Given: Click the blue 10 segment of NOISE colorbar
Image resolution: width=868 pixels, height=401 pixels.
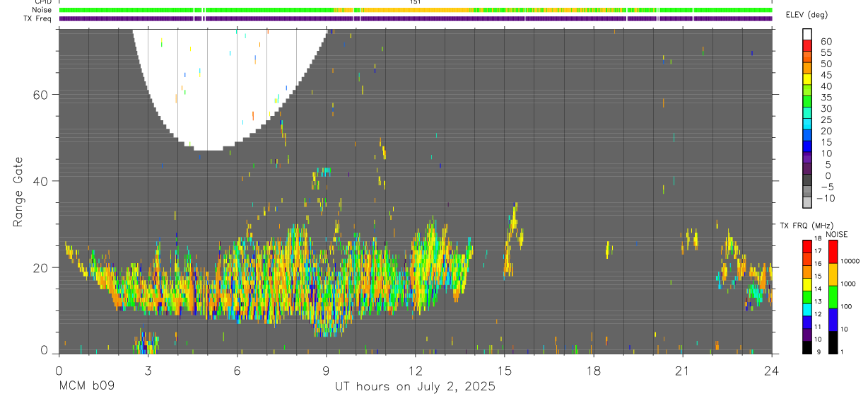Looking at the screenshot, I should (x=833, y=320).
